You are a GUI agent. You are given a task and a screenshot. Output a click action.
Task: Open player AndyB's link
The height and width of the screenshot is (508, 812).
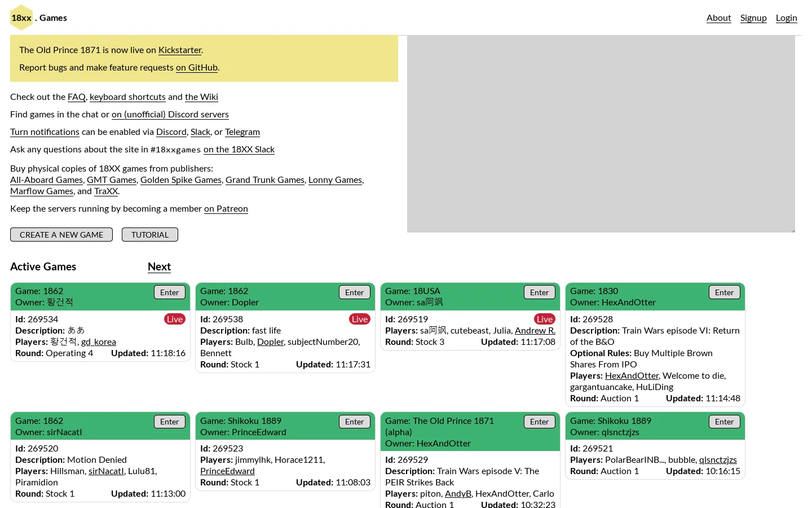(x=458, y=494)
